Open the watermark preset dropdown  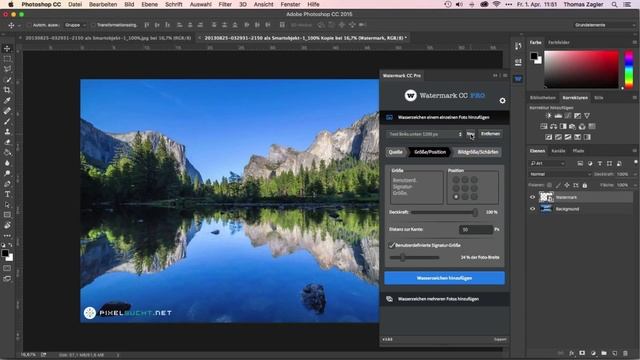[424, 134]
